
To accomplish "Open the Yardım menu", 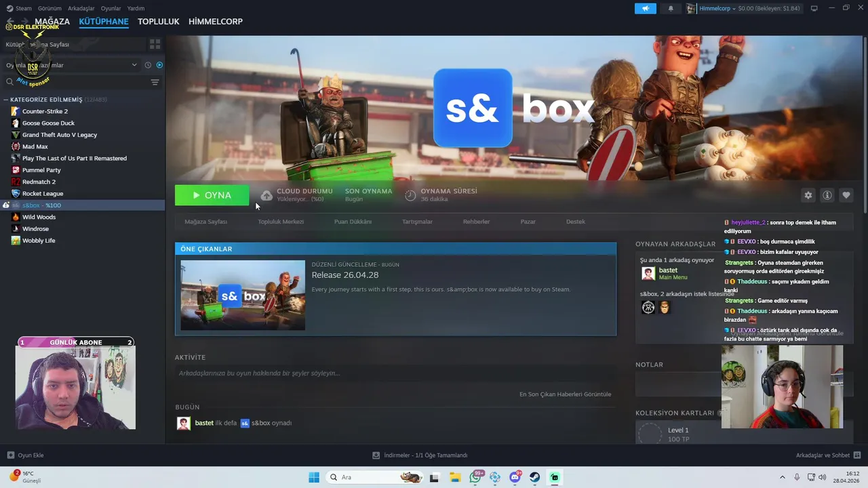I will click(x=136, y=8).
